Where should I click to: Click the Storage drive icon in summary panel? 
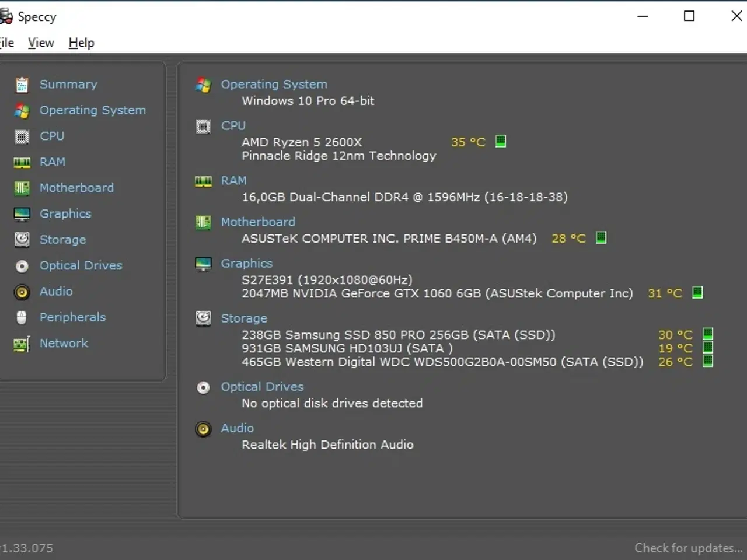tap(203, 318)
